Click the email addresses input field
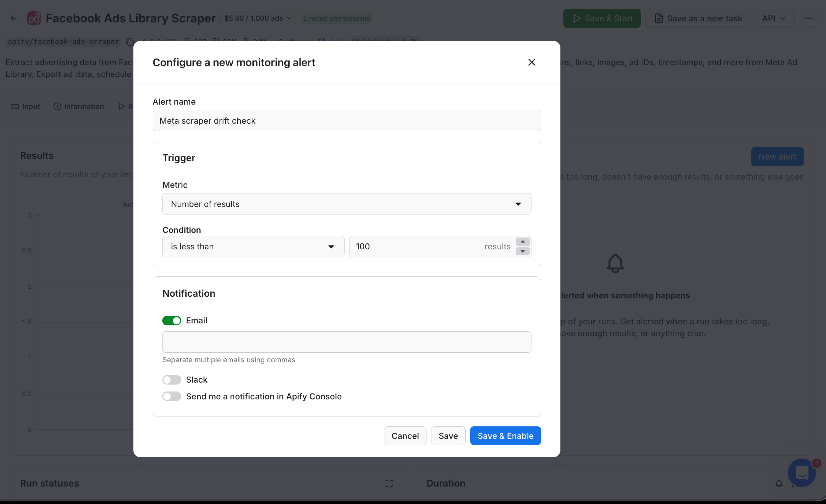Viewport: 826px width, 504px height. point(347,342)
